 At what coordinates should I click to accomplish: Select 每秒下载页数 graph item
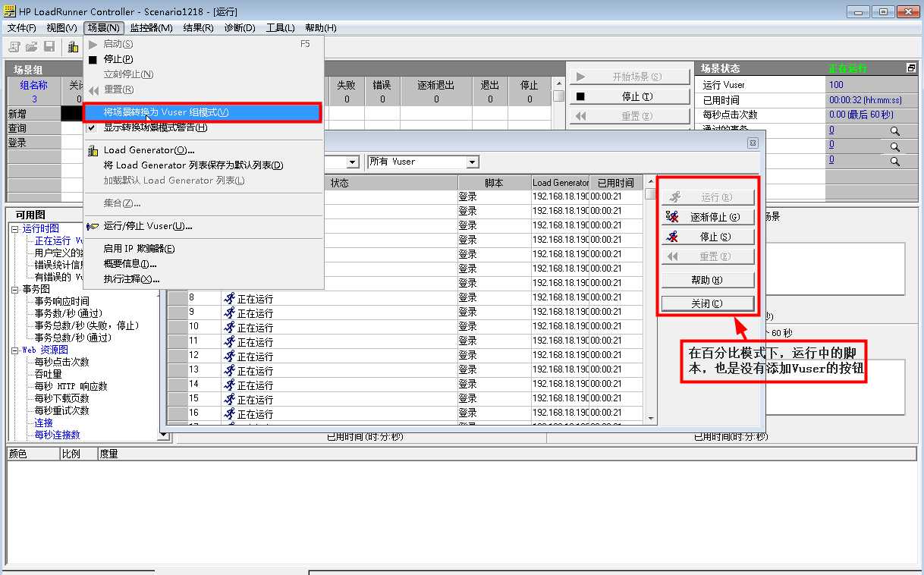(x=61, y=398)
